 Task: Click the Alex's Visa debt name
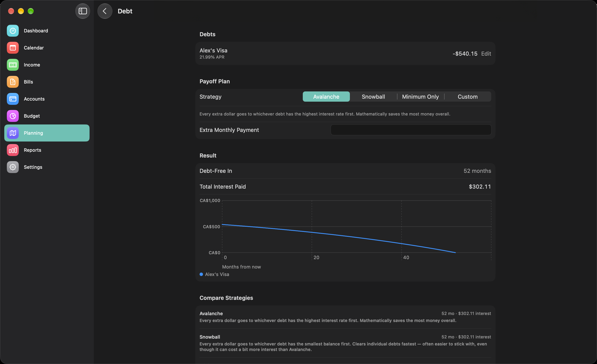coord(213,50)
